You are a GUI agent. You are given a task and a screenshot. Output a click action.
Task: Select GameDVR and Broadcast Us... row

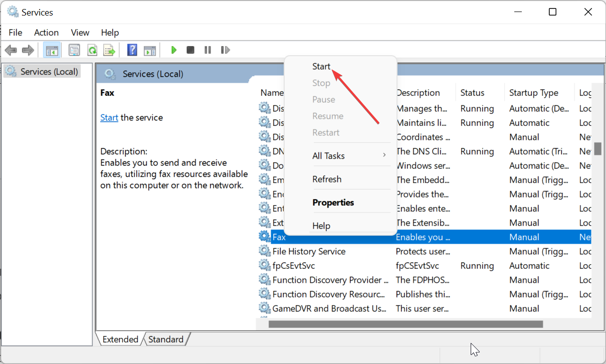pos(425,308)
